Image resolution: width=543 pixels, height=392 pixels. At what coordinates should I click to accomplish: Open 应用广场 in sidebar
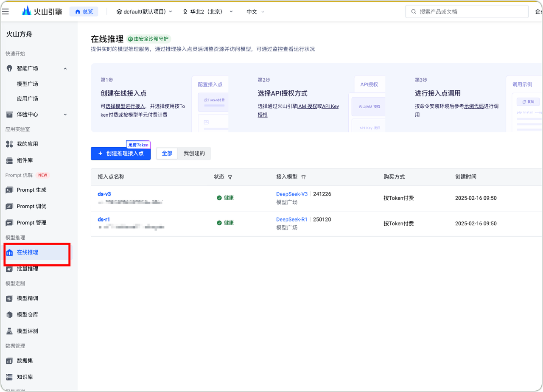(28, 98)
